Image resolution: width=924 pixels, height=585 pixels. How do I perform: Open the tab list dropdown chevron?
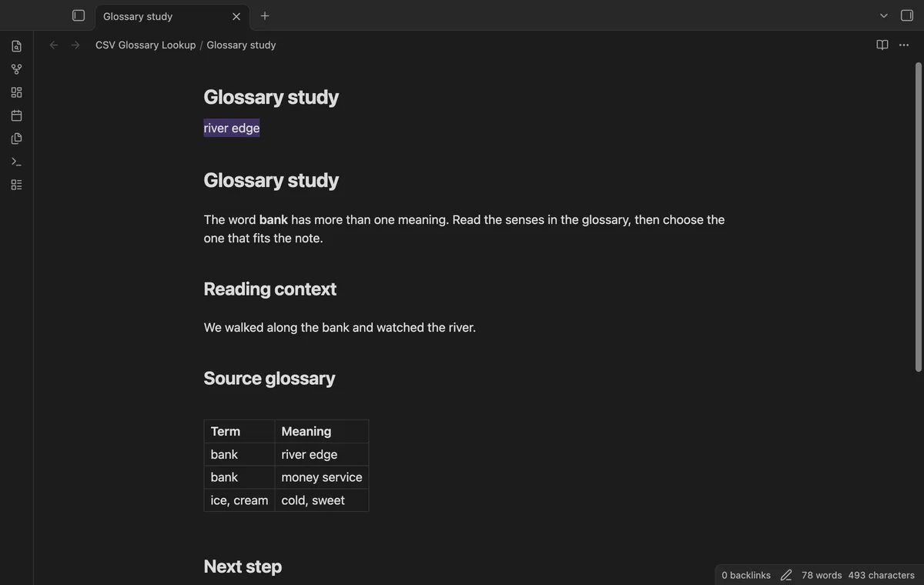click(884, 15)
